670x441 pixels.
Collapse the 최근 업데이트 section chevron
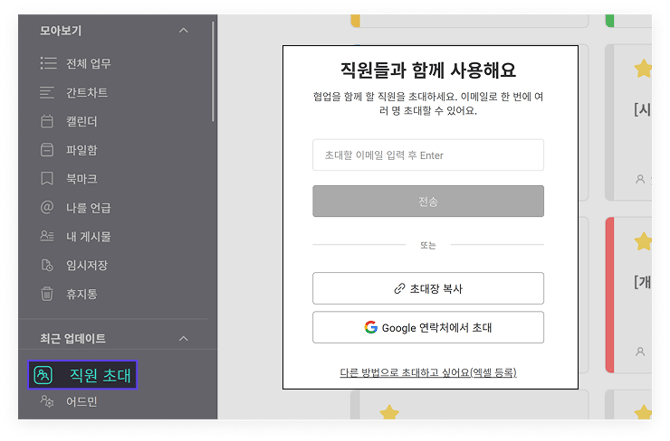pyautogui.click(x=183, y=339)
